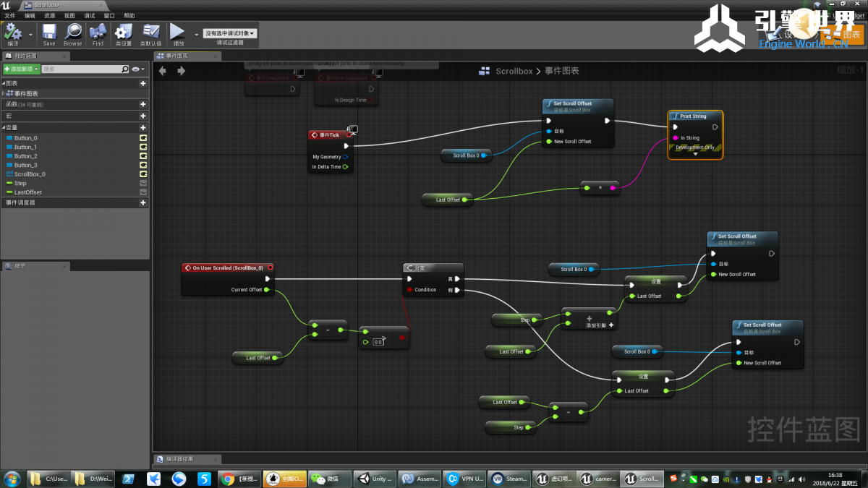Toggle the editable eye for Button_3
The width and height of the screenshot is (868, 488).
[x=142, y=165]
